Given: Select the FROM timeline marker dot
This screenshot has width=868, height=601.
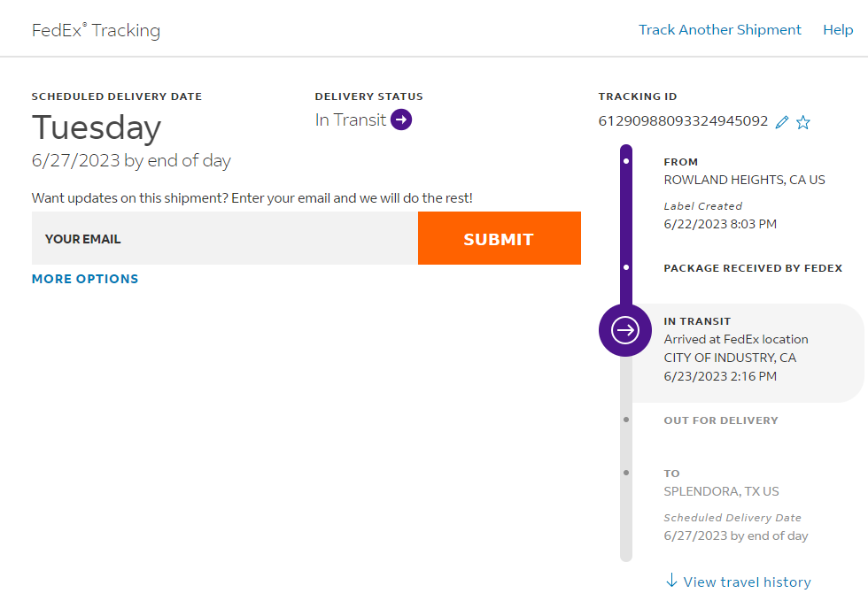Looking at the screenshot, I should click(x=626, y=162).
